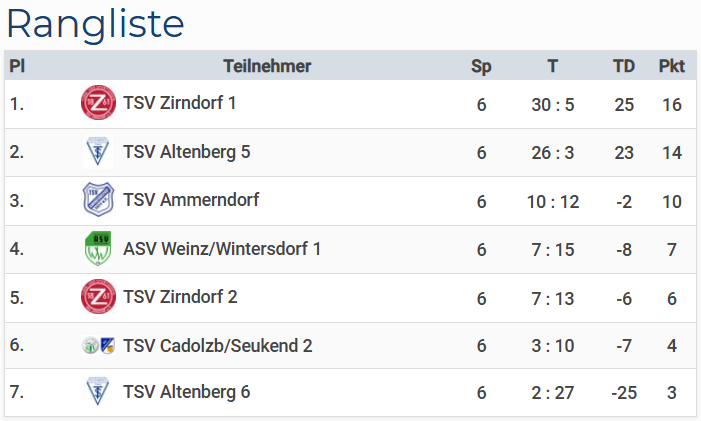Screen dimensions: 701x421
Task: Select the TSV Zirndorf 2 team name
Action: (180, 297)
